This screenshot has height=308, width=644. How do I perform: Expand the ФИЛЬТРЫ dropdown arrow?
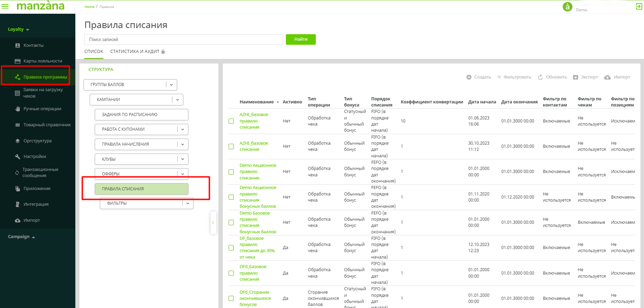[x=188, y=203]
